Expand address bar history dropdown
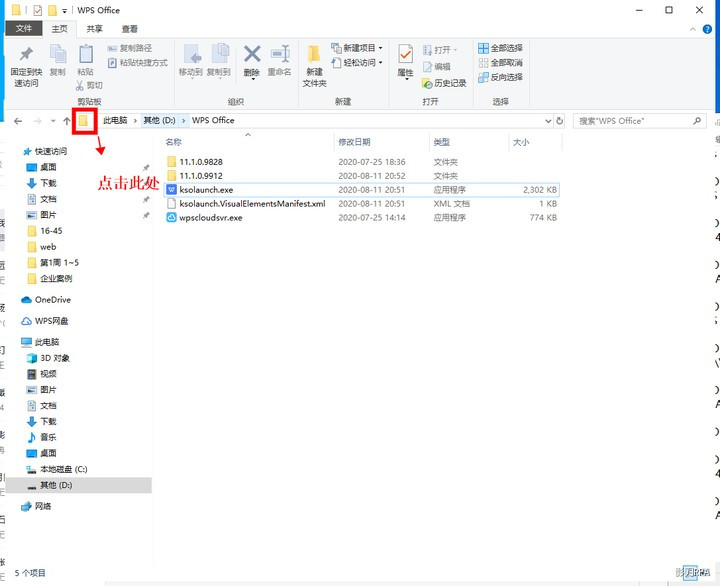This screenshot has height=586, width=720. tap(548, 121)
